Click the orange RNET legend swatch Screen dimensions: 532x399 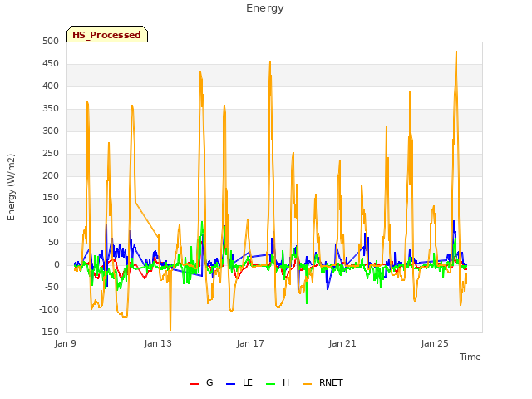(x=307, y=384)
